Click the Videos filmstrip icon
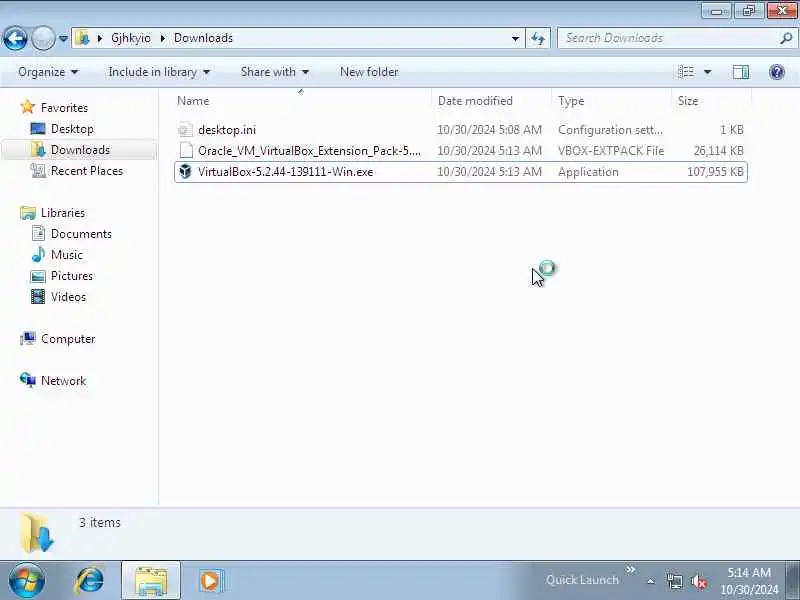The image size is (800, 600). coord(38,296)
